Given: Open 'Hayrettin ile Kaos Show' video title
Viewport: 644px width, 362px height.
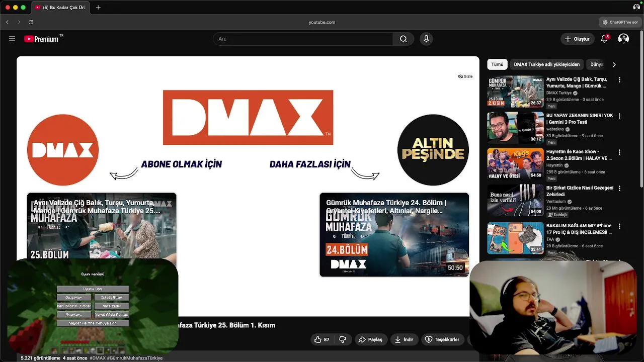Looking at the screenshot, I should [x=579, y=155].
